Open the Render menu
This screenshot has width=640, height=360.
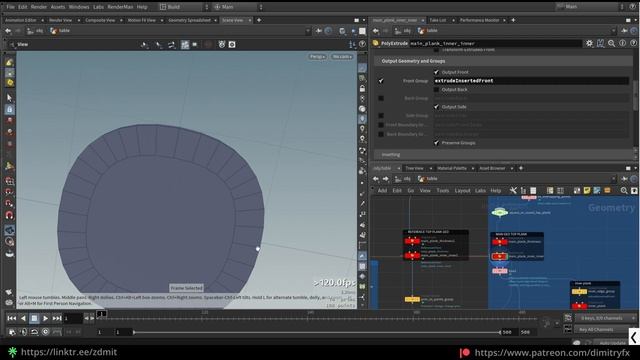tap(39, 7)
